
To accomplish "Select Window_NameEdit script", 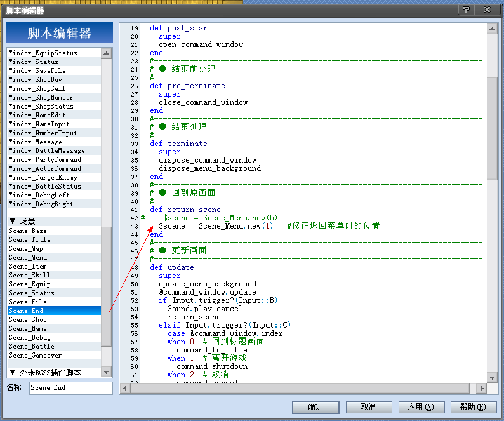I will point(54,115).
